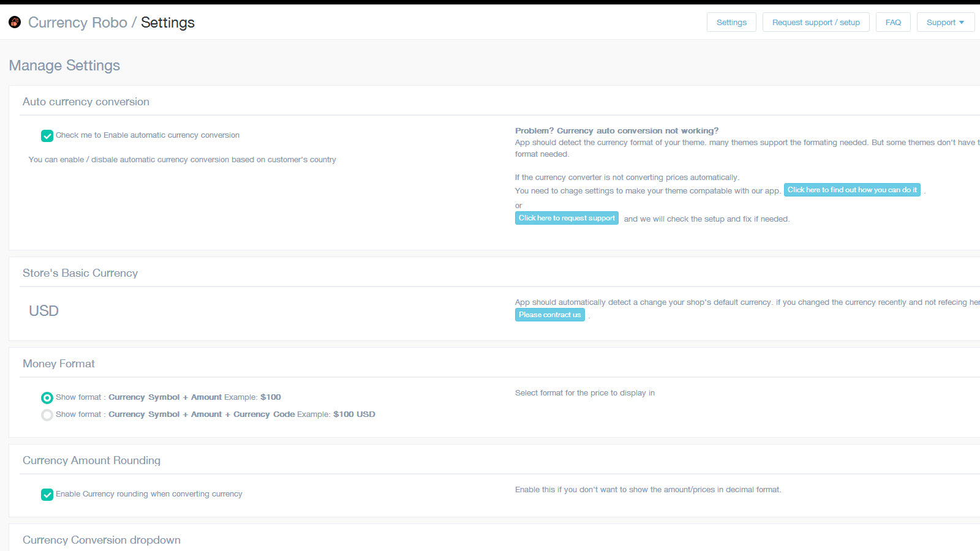Viewport: 980px width, 551px height.
Task: Click the Manage Settings heading
Action: (64, 66)
